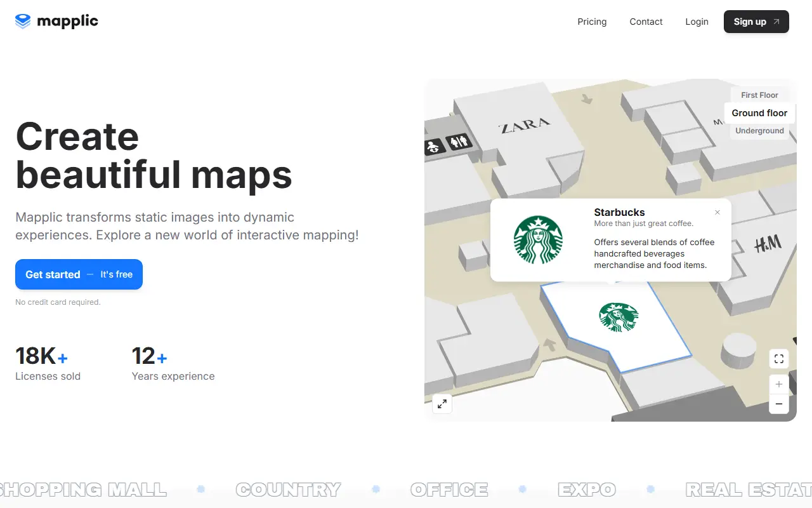Close the Starbucks popup
This screenshot has height=508, width=812.
[717, 213]
